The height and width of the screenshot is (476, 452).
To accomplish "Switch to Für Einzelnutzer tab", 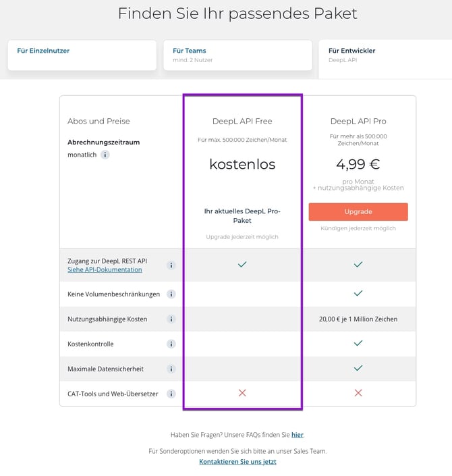I will (81, 55).
